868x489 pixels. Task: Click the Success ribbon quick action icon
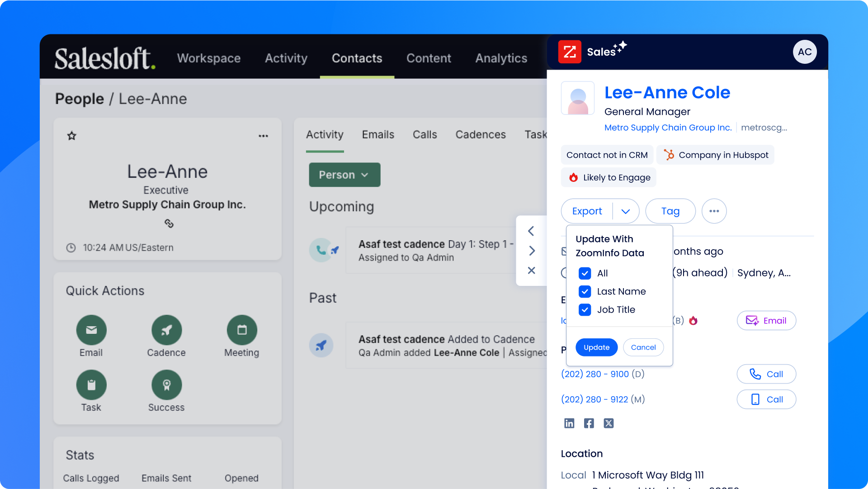(166, 385)
